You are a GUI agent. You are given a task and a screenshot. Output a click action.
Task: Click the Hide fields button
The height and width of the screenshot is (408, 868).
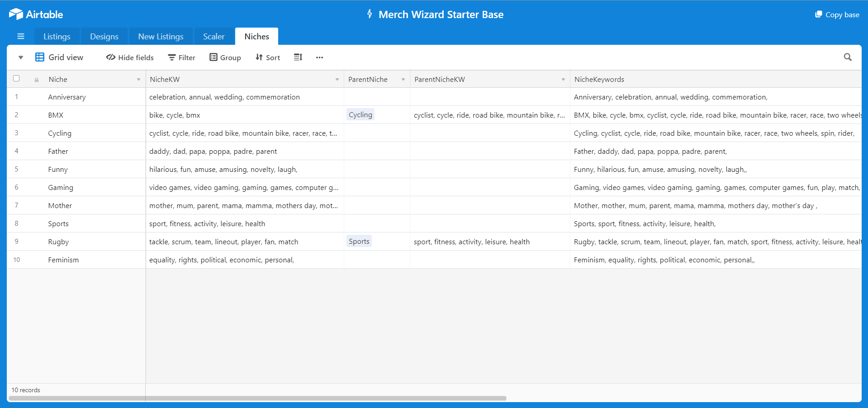click(x=130, y=57)
